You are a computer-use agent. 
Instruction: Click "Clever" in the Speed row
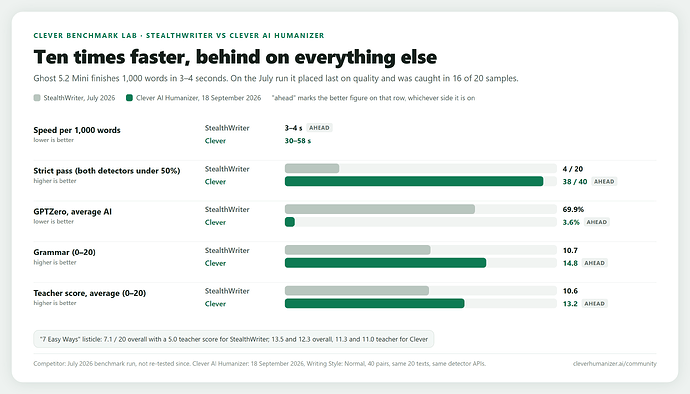tap(215, 141)
